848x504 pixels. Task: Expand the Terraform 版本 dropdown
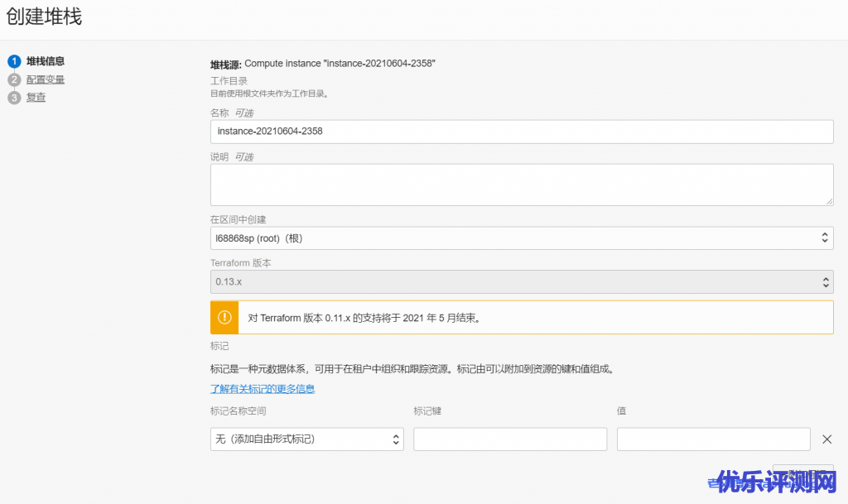pos(522,281)
